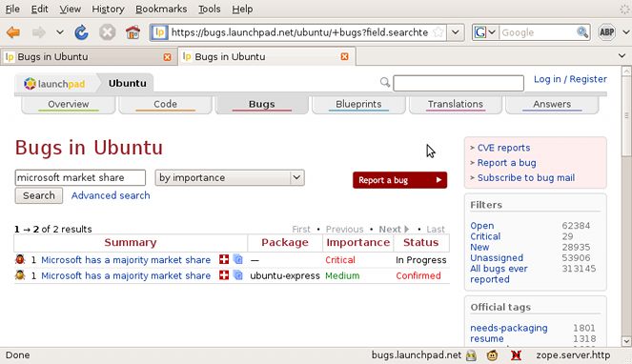Click the Ubuntu breadcrumb tab
This screenshot has width=632, height=364.
tap(128, 84)
